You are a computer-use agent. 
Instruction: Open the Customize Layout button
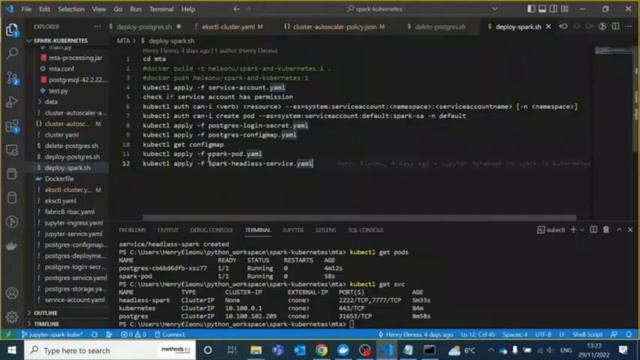(x=564, y=9)
